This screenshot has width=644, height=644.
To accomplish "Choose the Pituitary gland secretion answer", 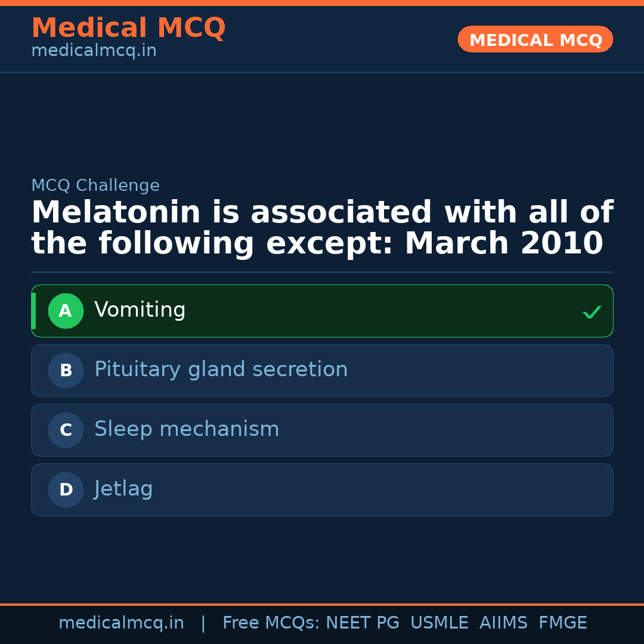I will coord(221,370).
